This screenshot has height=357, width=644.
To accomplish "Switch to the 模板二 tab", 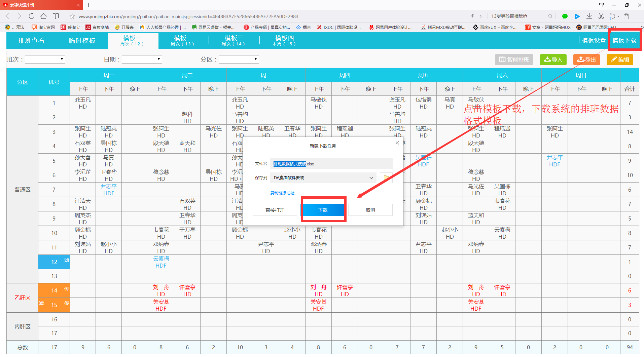I will click(x=183, y=41).
